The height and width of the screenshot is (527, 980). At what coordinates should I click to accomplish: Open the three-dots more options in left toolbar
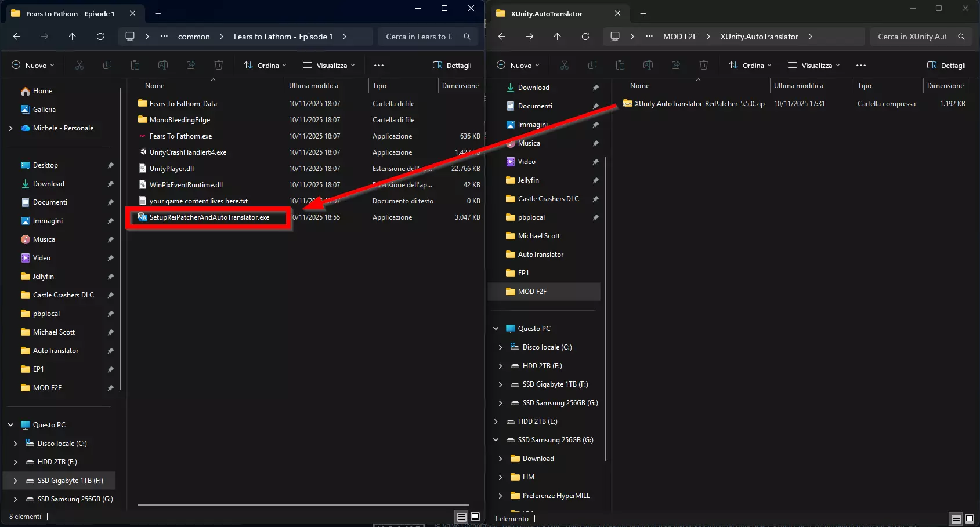tap(379, 66)
